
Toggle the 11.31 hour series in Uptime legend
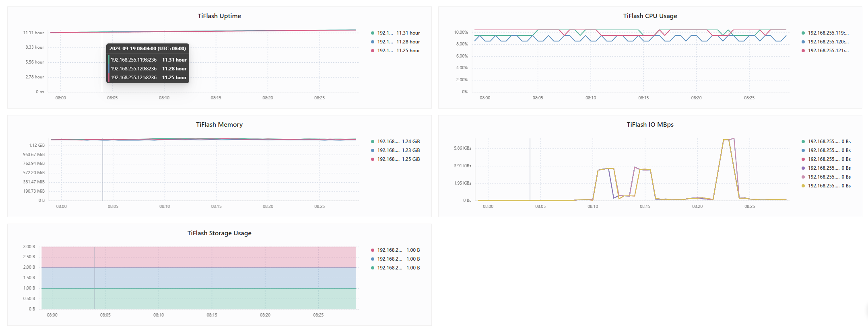pos(395,33)
